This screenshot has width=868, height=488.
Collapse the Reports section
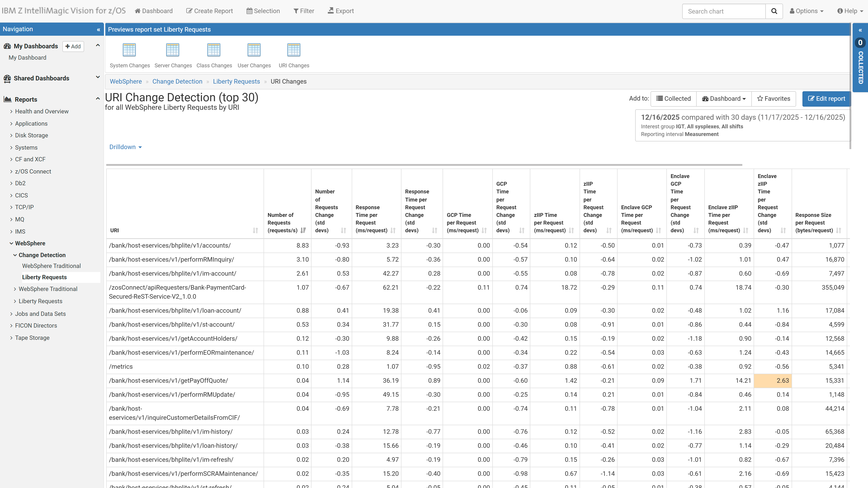[98, 99]
